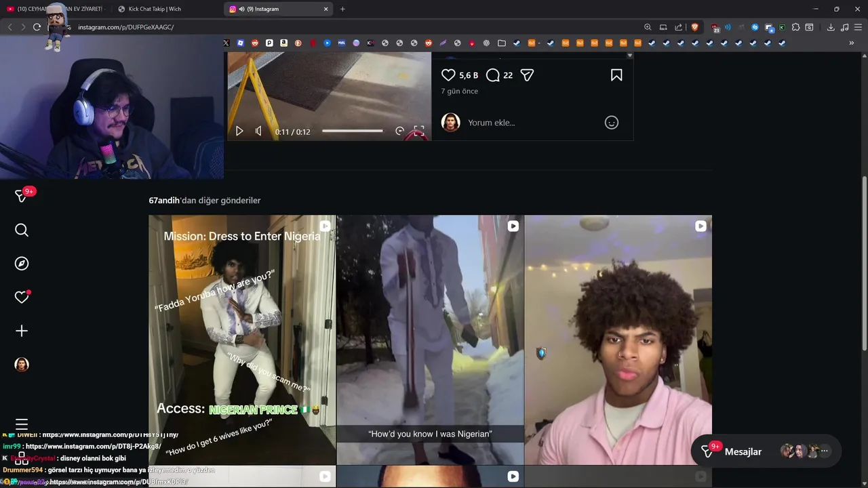
Task: Click the Drummer594 chat message
Action: [x=108, y=470]
